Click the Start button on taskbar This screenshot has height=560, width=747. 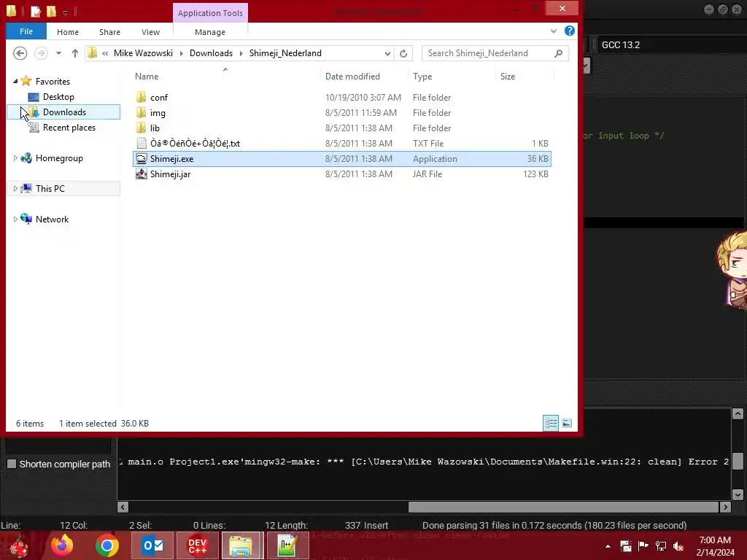click(x=19, y=546)
